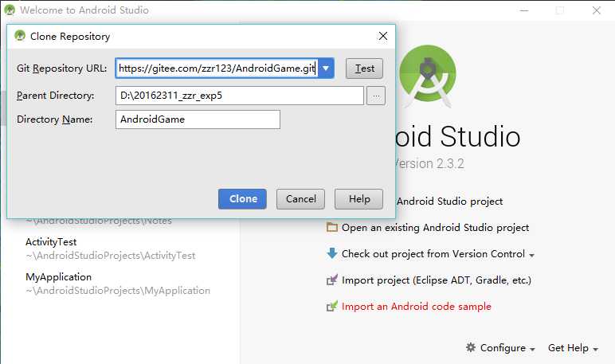This screenshot has height=364, width=615.
Task: Cancel the Clone Repository dialog
Action: (300, 199)
